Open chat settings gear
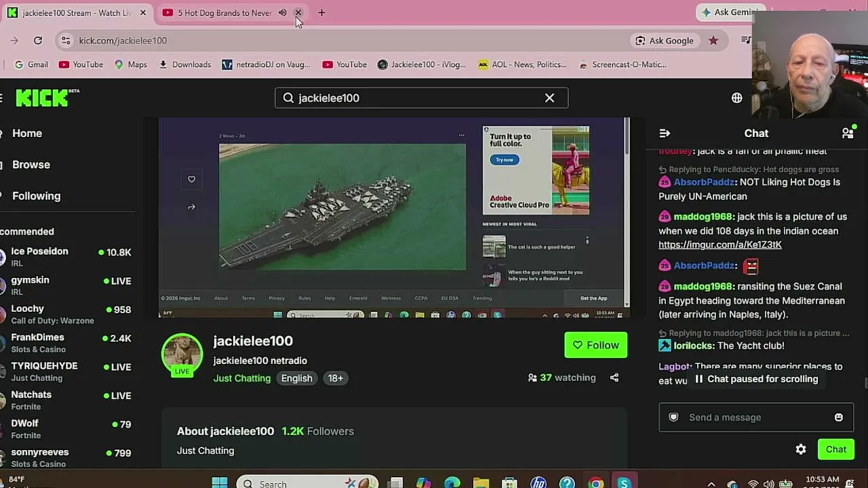The height and width of the screenshot is (488, 868). 801,449
